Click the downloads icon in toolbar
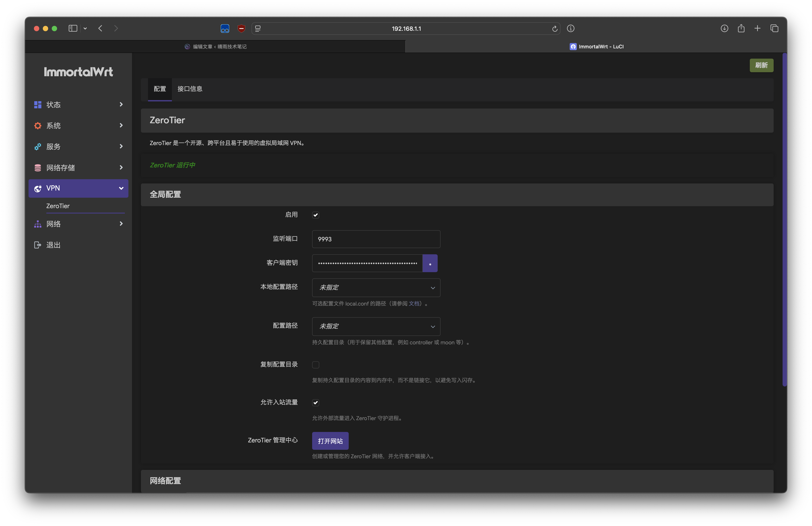Image resolution: width=812 pixels, height=526 pixels. point(724,28)
